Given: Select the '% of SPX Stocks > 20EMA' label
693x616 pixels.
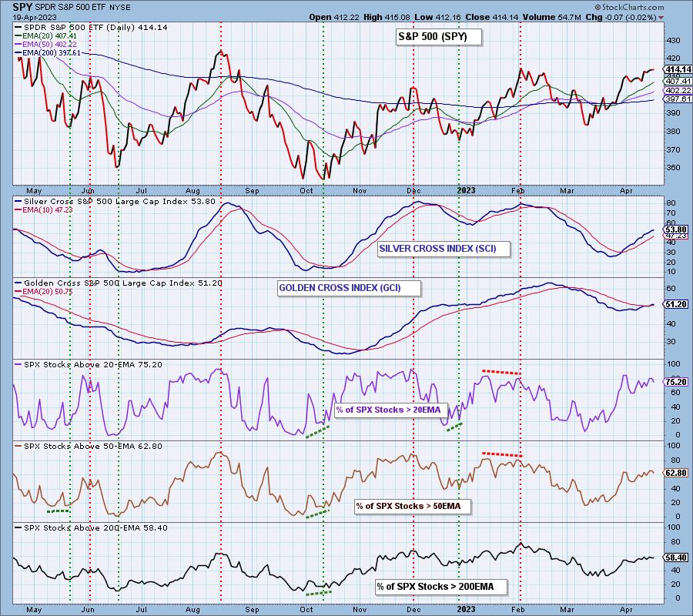Looking at the screenshot, I should (392, 410).
